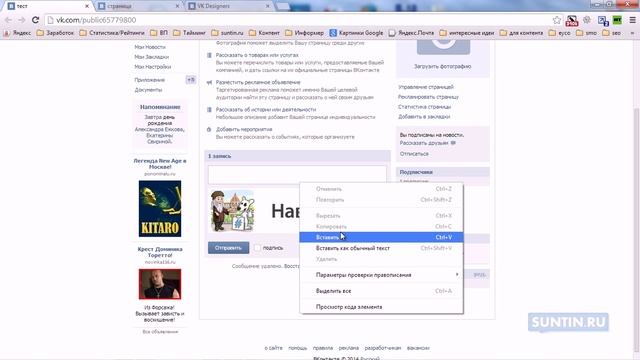Click the Добавить мероприятия link
The height and width of the screenshot is (360, 640).
tap(244, 129)
